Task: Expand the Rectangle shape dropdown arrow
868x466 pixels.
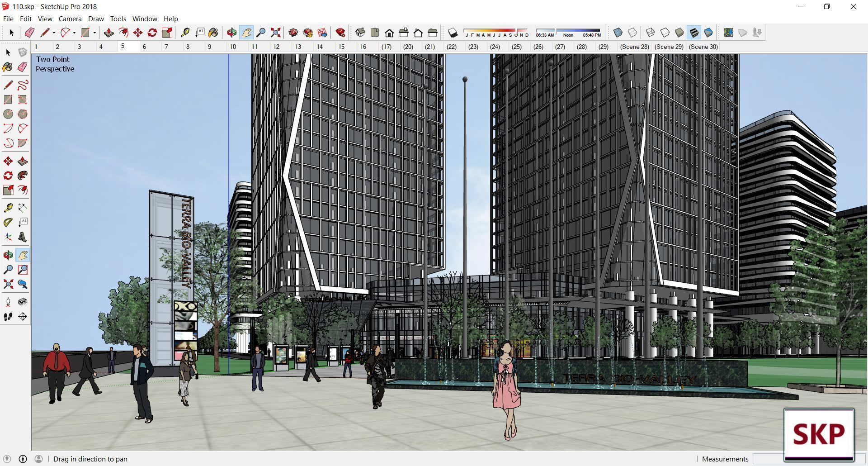Action: (x=94, y=33)
